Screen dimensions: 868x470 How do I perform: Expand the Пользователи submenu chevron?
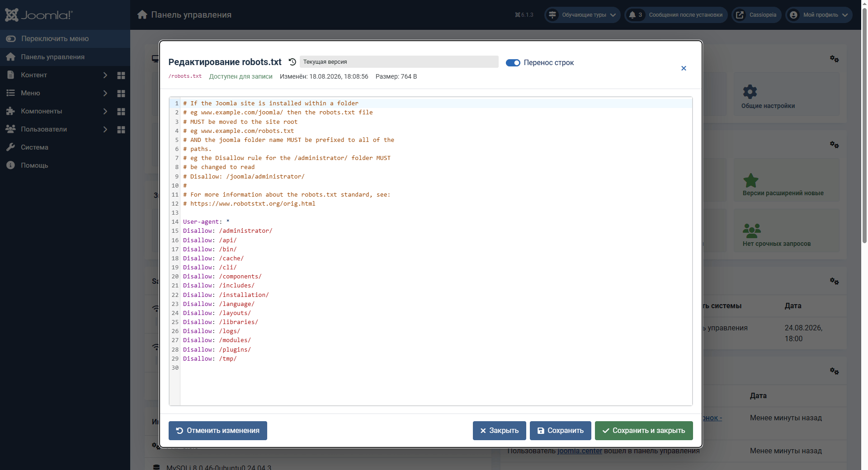[105, 129]
